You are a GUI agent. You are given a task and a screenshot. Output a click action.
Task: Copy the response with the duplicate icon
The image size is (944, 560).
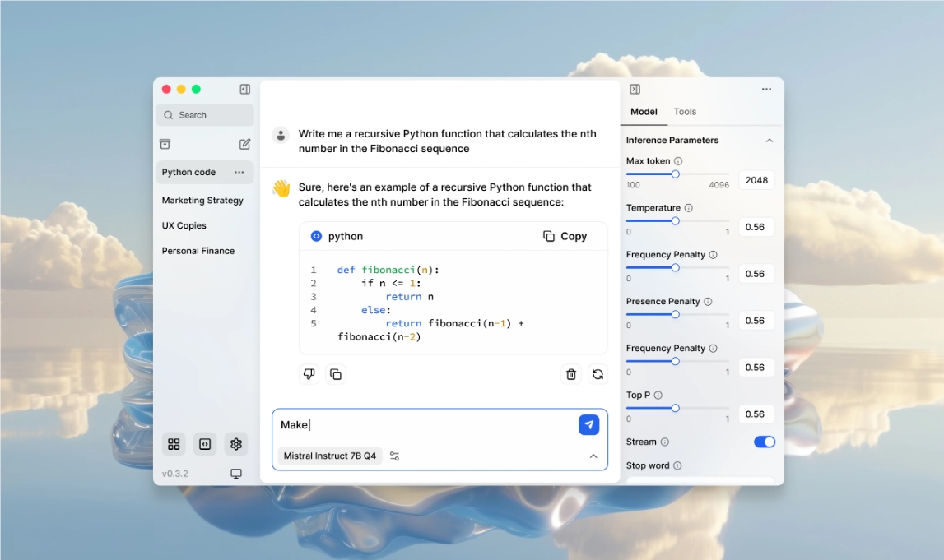click(336, 374)
